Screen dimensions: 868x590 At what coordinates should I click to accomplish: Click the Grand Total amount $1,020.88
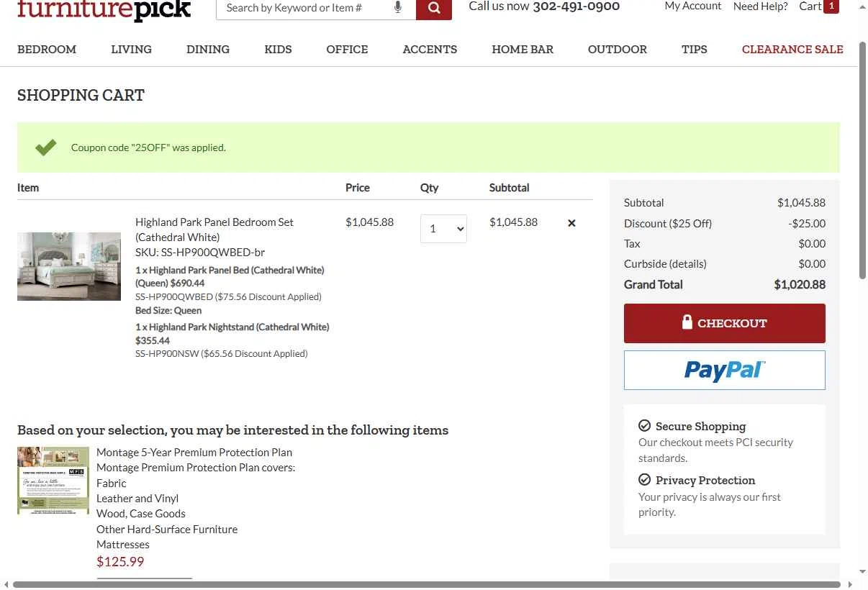pyautogui.click(x=800, y=285)
